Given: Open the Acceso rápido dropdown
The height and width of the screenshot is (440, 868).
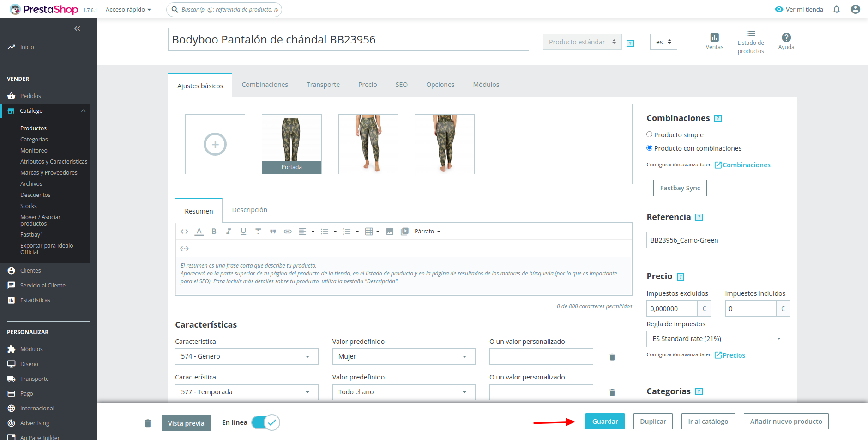Looking at the screenshot, I should point(128,9).
